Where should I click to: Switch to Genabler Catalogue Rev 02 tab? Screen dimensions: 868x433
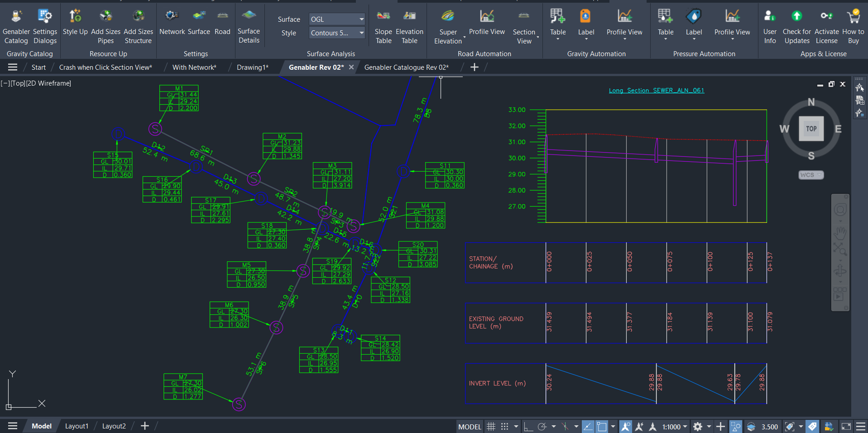tap(406, 67)
